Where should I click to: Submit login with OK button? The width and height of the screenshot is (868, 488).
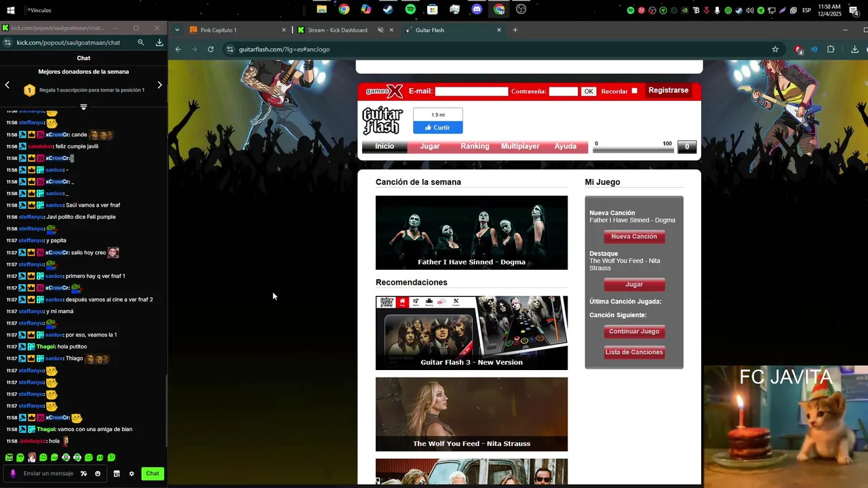coord(588,91)
